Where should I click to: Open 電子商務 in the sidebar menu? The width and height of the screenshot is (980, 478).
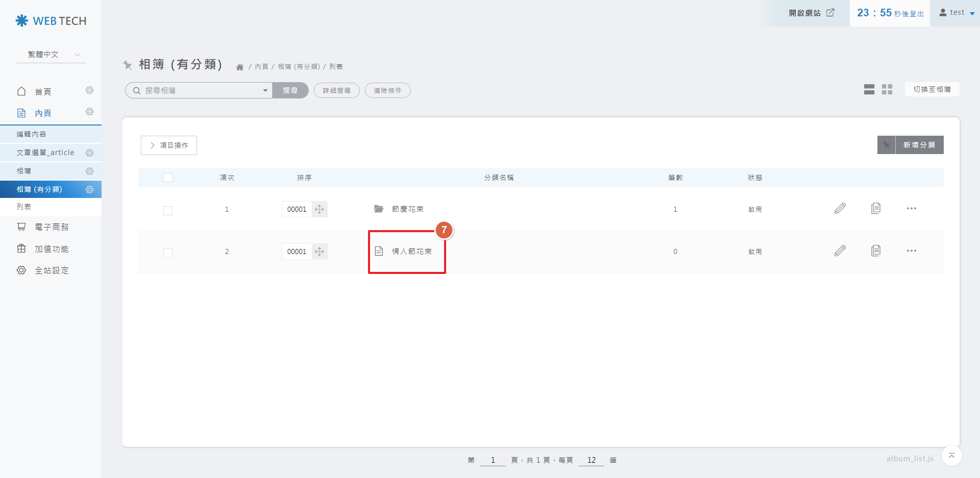51,227
